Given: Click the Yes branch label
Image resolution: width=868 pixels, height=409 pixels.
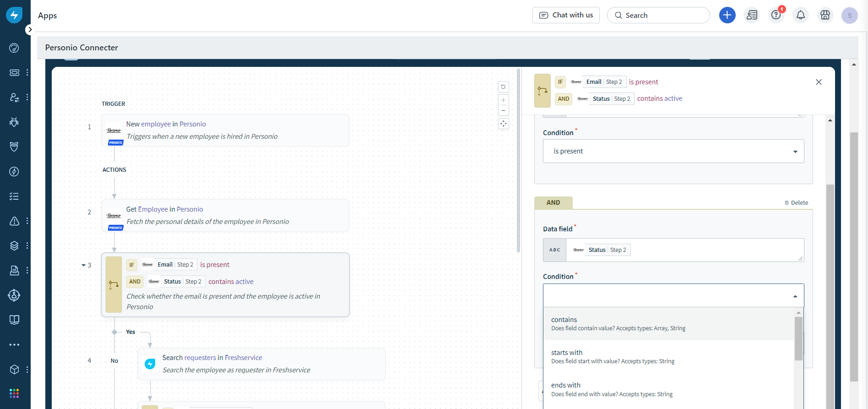Looking at the screenshot, I should pyautogui.click(x=130, y=332).
